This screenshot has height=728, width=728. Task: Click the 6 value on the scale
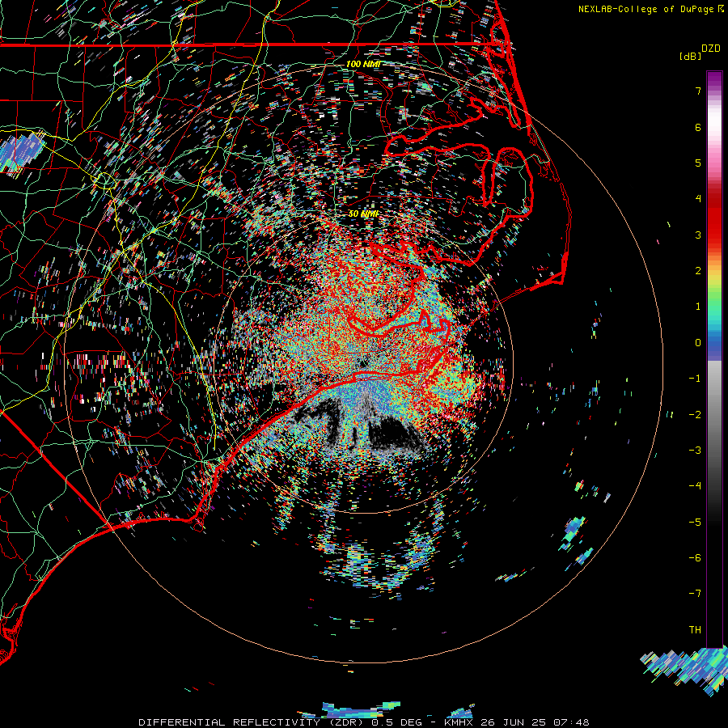tap(698, 127)
